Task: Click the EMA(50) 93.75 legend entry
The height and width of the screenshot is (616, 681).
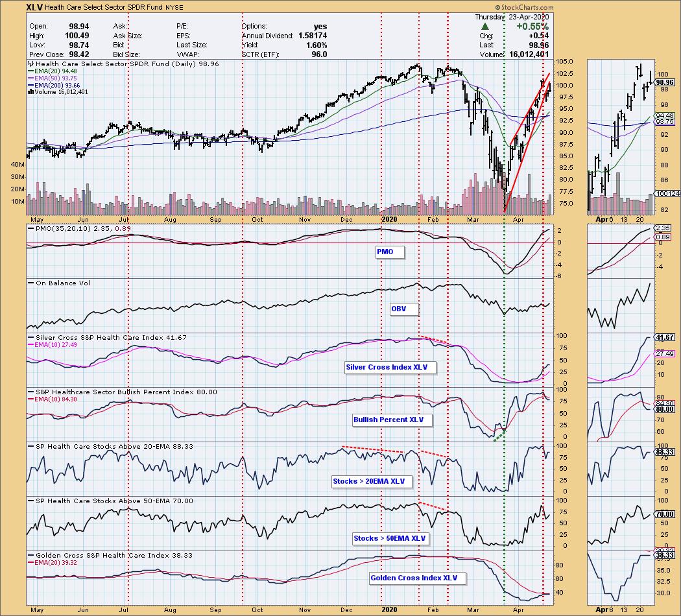Action: (52, 78)
